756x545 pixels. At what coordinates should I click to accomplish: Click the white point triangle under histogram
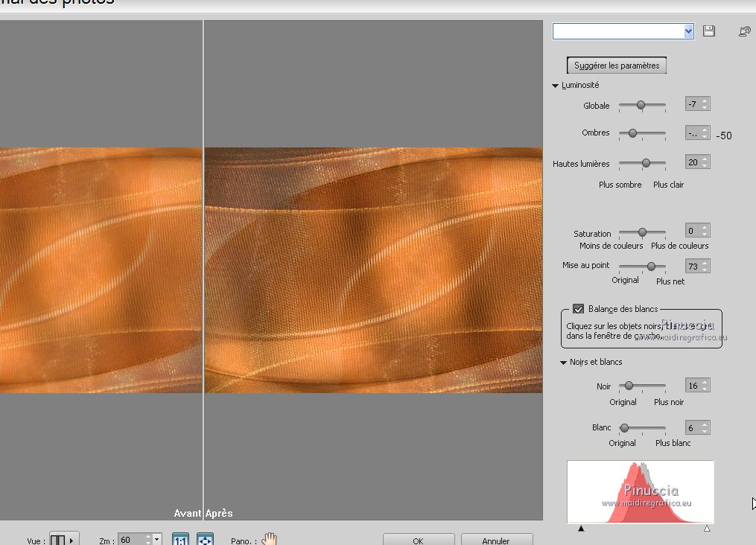[x=707, y=529]
